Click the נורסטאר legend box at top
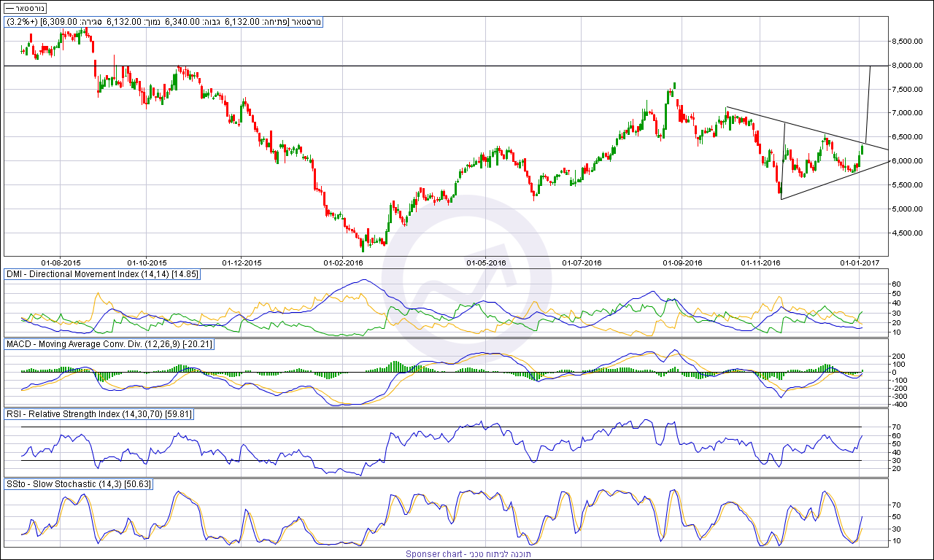 coord(24,8)
